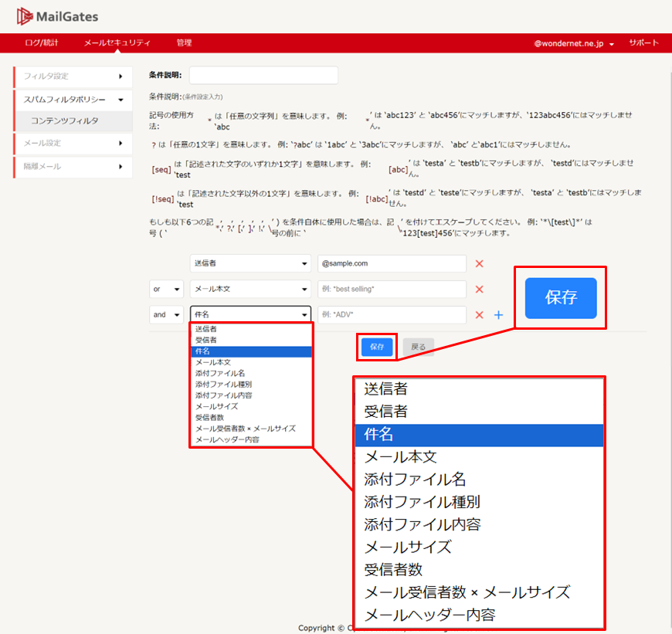
Task: Choose メールヘッダー内容 in the small list under the 件名 combo box
Action: pyautogui.click(x=251, y=440)
